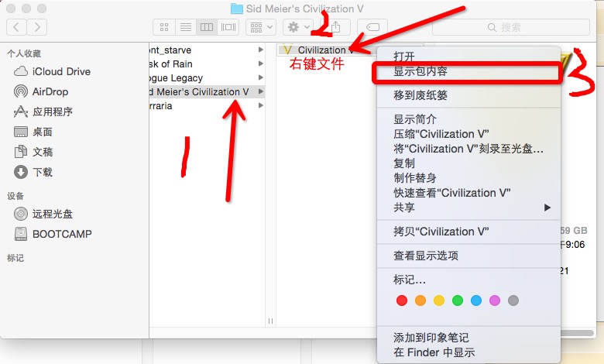Choose 打开 in the context menu

coord(468,57)
